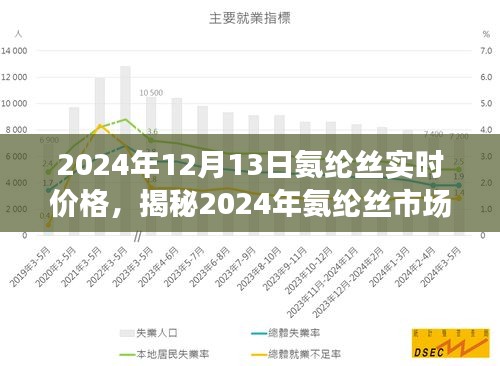Click the left axis value 12 000
This screenshot has height=366, width=500.
[14, 77]
